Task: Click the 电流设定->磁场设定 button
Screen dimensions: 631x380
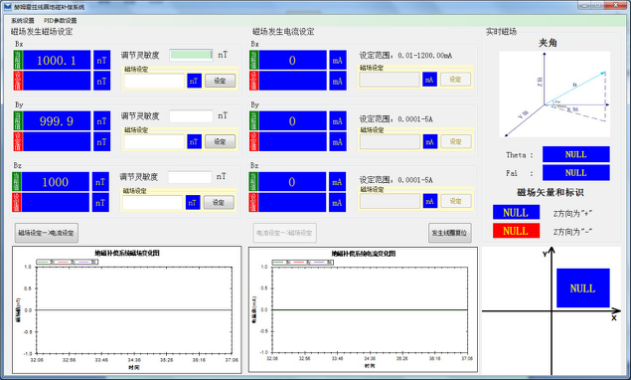Action: 285,233
